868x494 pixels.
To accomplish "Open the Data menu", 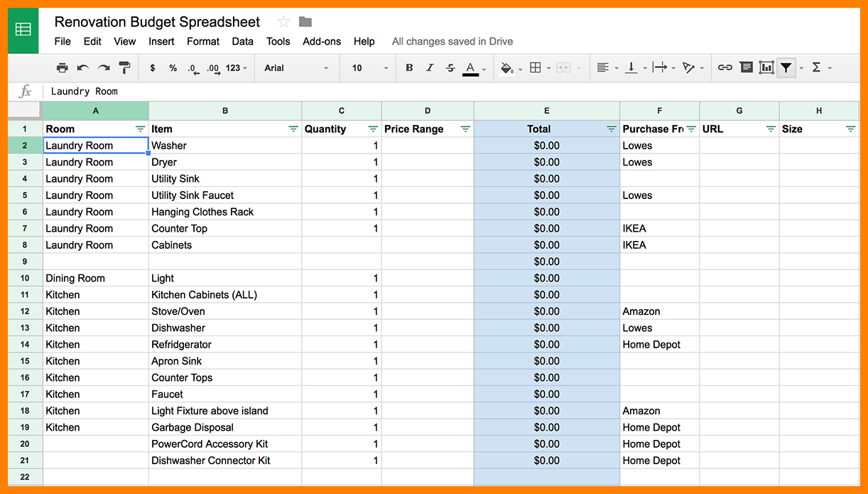I will click(242, 41).
